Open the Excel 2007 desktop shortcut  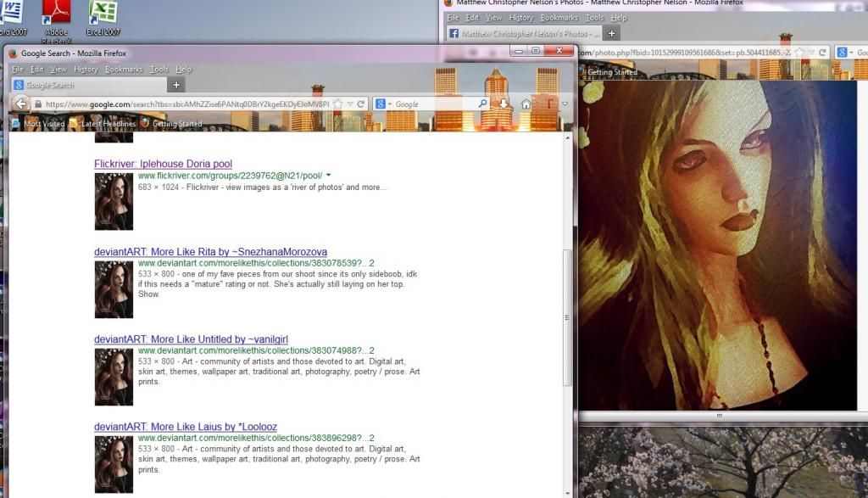103,19
